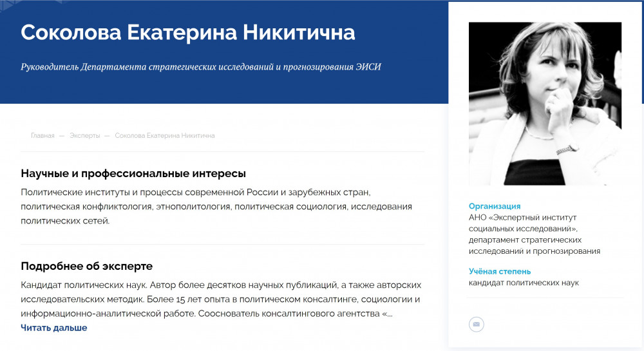The height and width of the screenshot is (351, 644).
Task: Click heading 'Подробнее об эксперте'
Action: [x=87, y=266]
